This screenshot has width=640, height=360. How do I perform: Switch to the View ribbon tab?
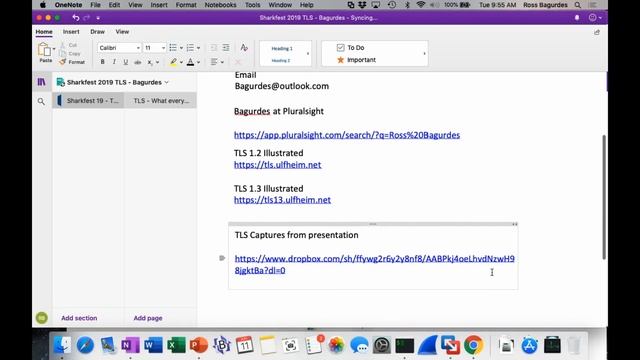(122, 32)
